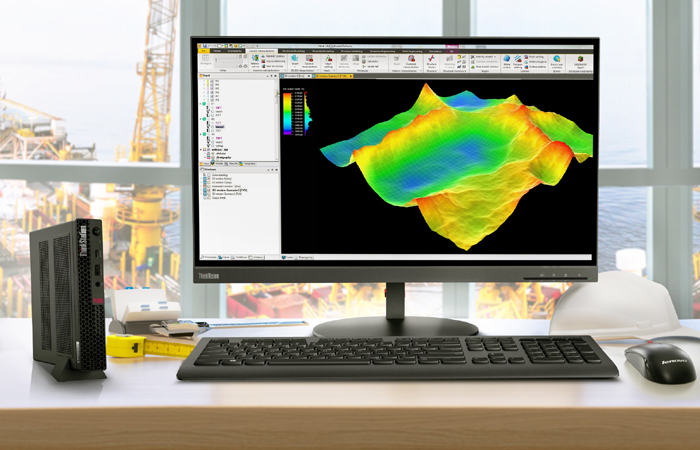This screenshot has height=450, width=700.
Task: Collapse the first green-circle folder in Input tree
Action: pos(201,104)
